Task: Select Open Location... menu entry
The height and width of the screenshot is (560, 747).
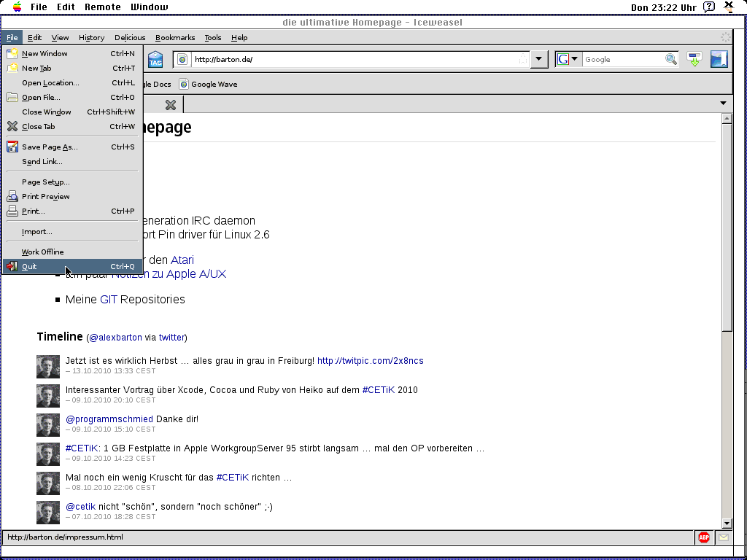Action: click(72, 83)
